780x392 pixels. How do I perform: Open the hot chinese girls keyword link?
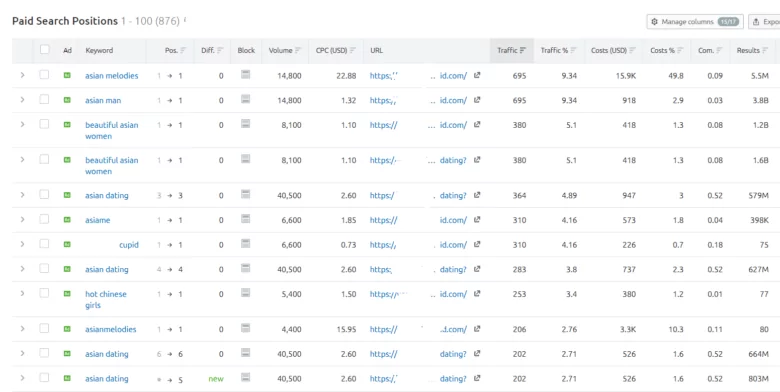pyautogui.click(x=105, y=299)
